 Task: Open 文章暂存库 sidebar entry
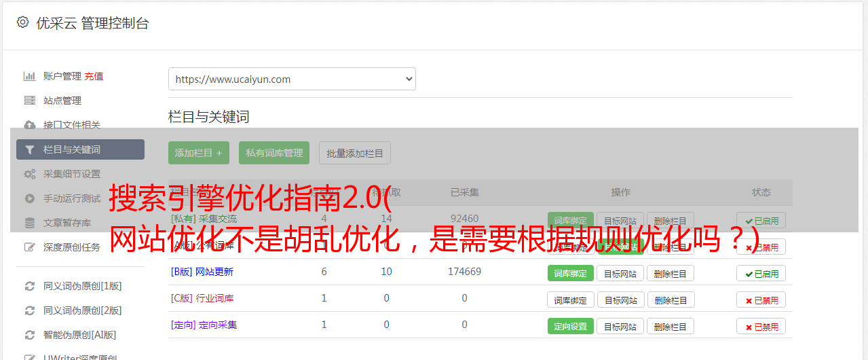pyautogui.click(x=67, y=223)
